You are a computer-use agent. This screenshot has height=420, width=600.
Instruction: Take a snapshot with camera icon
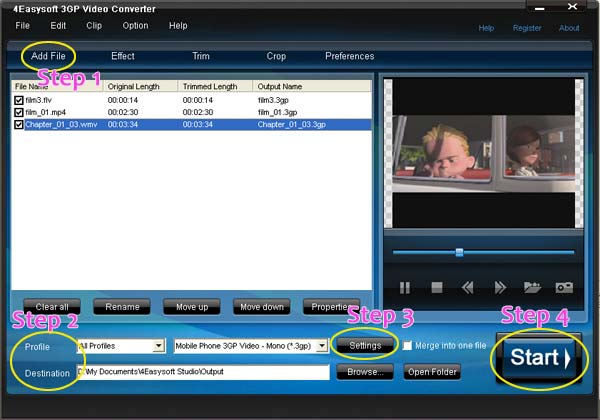[564, 287]
